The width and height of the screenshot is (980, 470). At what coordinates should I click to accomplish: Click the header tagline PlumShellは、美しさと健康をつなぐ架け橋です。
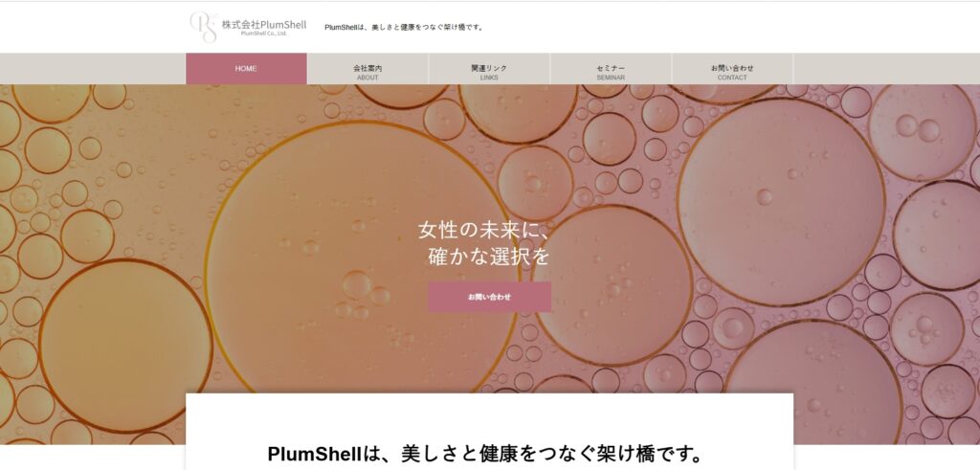click(405, 28)
